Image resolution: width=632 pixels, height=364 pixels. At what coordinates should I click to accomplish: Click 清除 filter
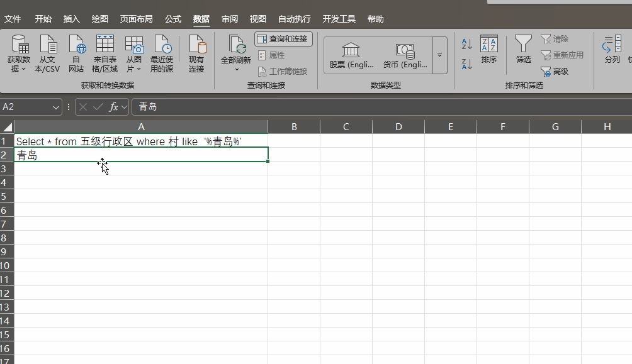click(x=555, y=39)
